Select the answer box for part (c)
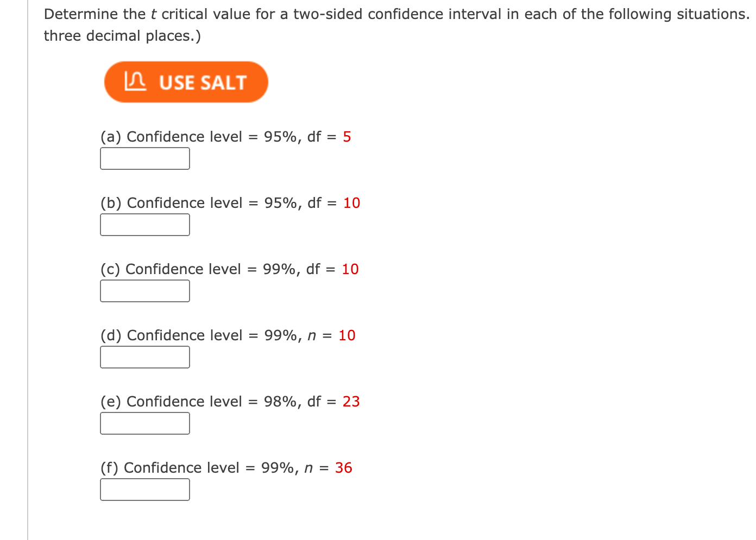756x540 pixels. click(x=144, y=291)
